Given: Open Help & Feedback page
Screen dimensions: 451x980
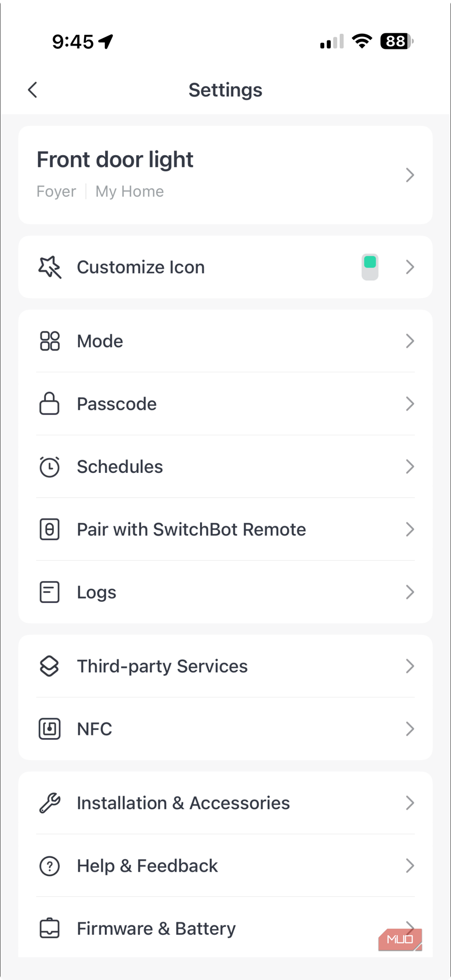Looking at the screenshot, I should pyautogui.click(x=225, y=866).
